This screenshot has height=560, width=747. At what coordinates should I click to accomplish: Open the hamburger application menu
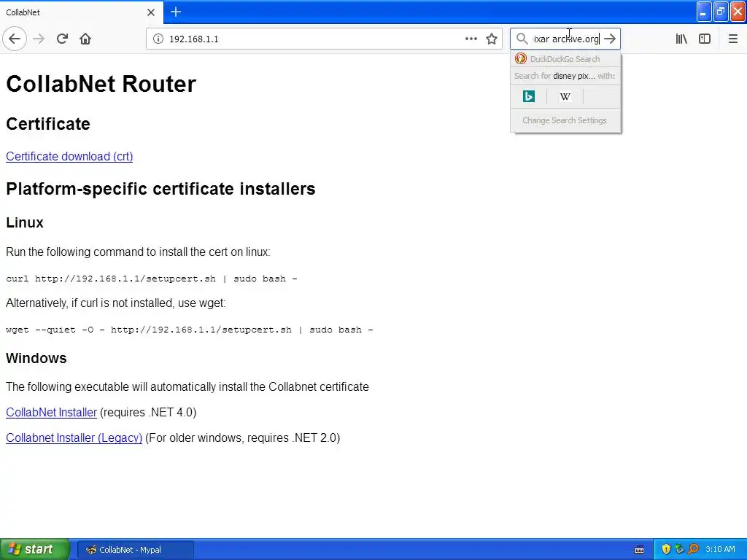[x=732, y=39]
